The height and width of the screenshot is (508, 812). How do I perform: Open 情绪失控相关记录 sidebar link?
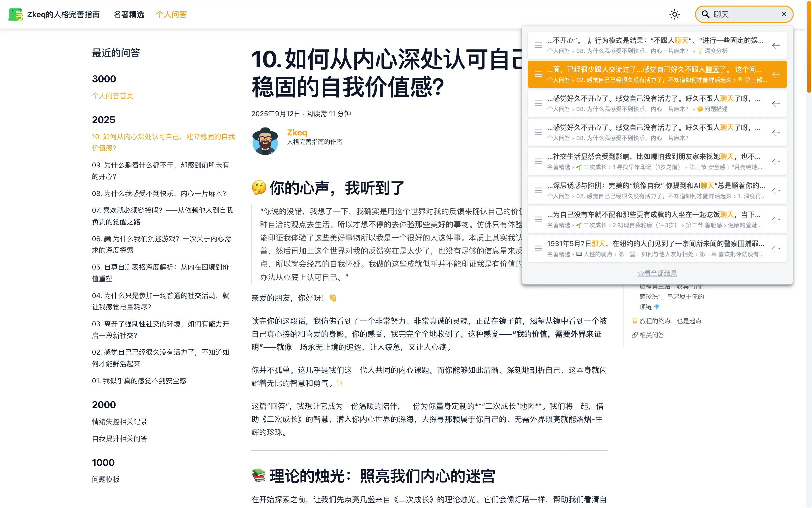tap(120, 422)
